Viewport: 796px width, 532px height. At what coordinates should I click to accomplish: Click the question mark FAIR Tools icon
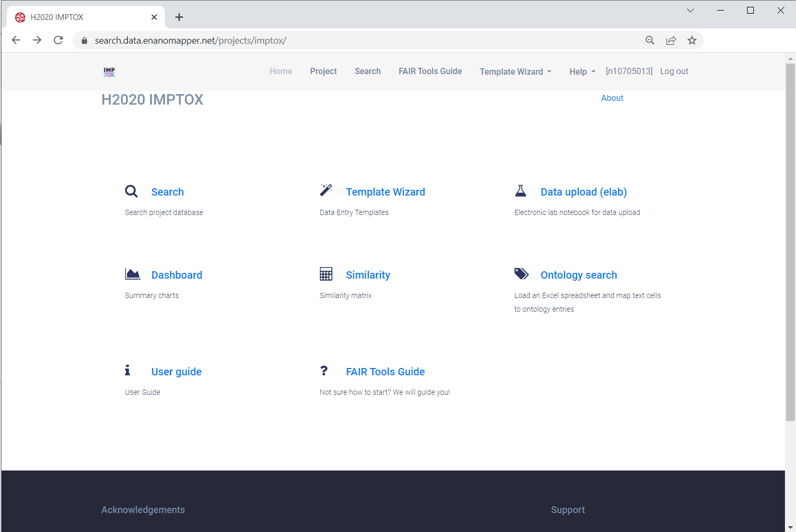324,371
